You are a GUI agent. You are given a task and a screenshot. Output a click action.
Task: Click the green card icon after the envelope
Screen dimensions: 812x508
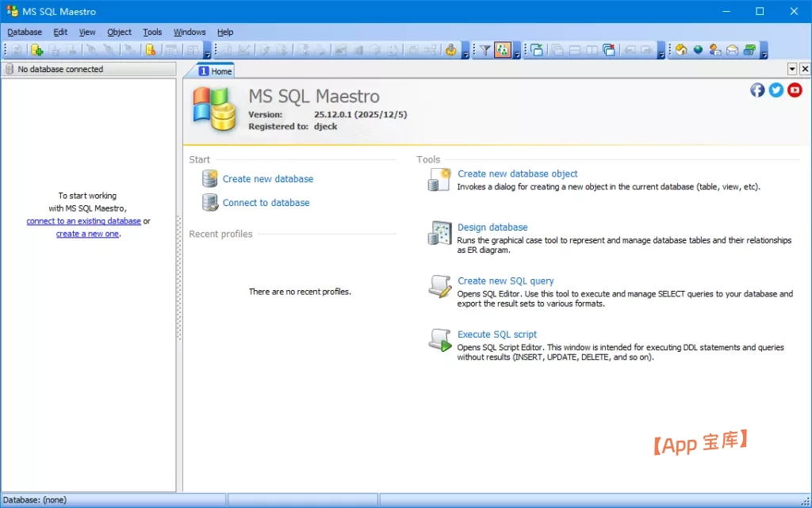[749, 50]
